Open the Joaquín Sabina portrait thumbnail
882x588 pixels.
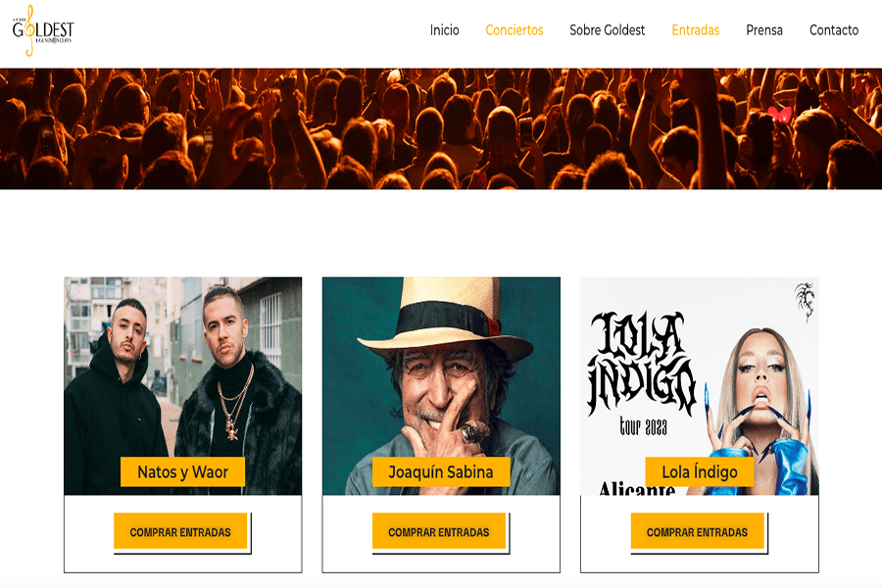(x=441, y=386)
